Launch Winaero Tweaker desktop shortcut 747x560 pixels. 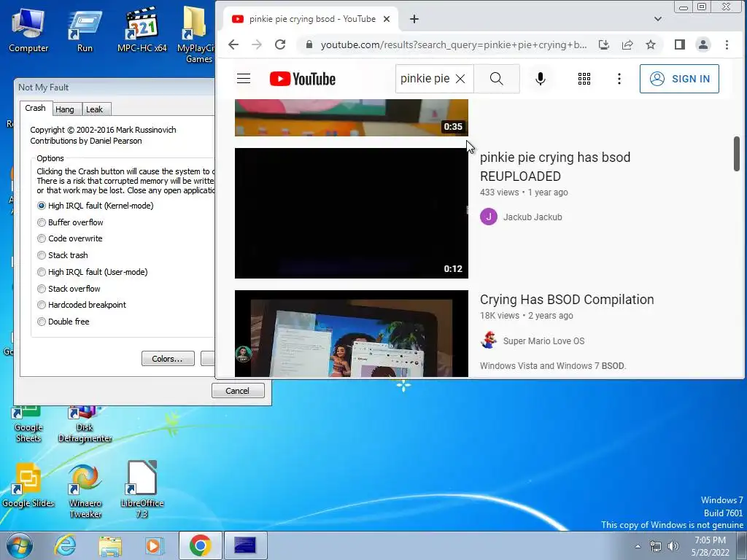[x=85, y=491]
